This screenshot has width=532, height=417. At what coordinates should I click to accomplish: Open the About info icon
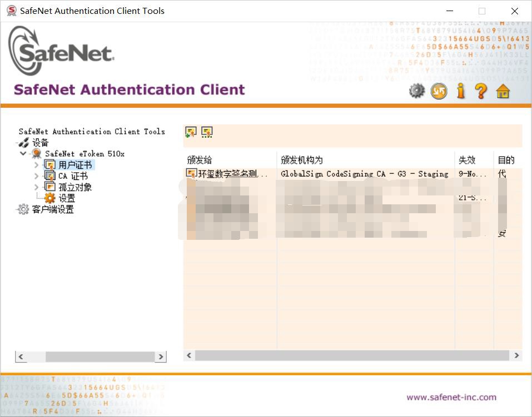(x=460, y=91)
